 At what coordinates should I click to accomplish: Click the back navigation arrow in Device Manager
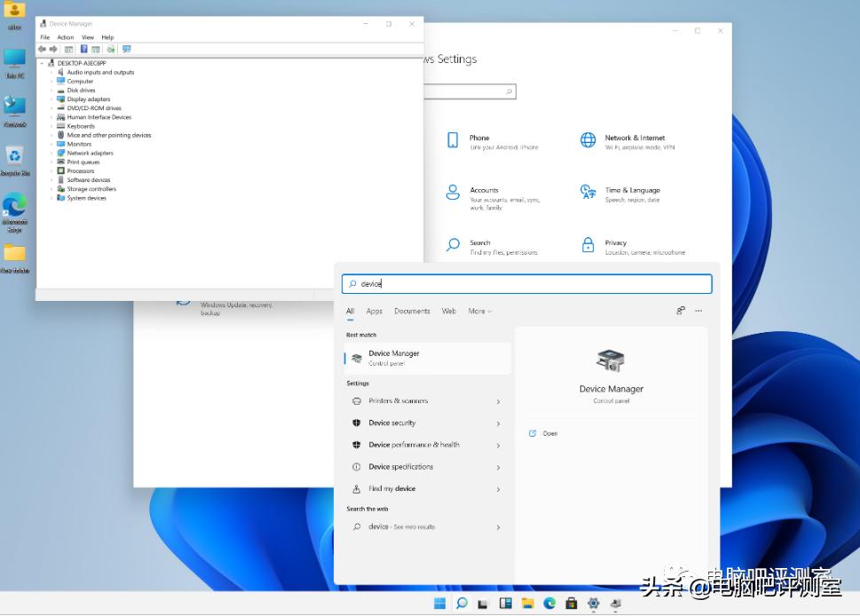[42, 49]
